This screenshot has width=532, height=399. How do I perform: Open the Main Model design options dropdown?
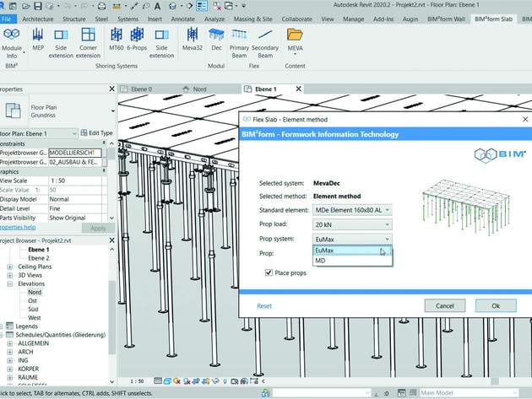pos(469,393)
